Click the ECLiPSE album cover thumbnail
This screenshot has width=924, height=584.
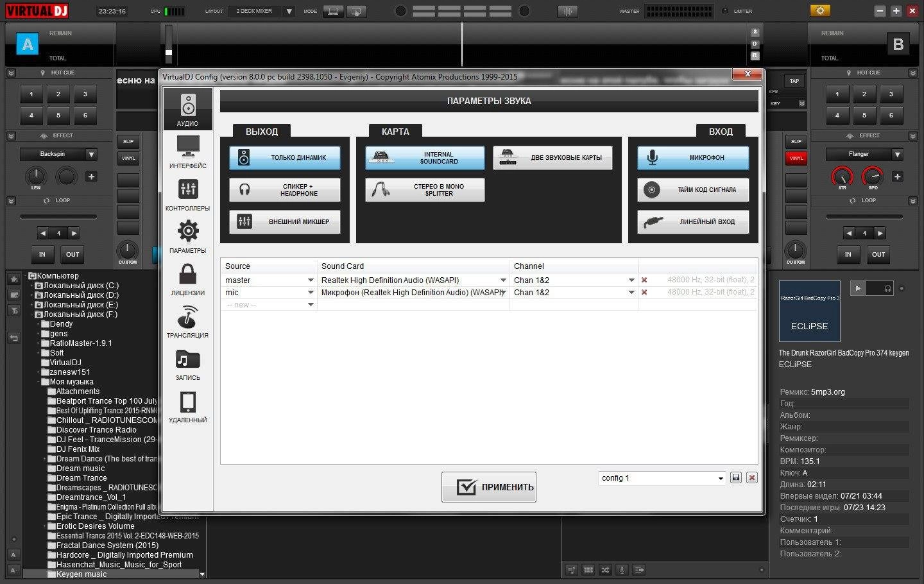coord(809,311)
